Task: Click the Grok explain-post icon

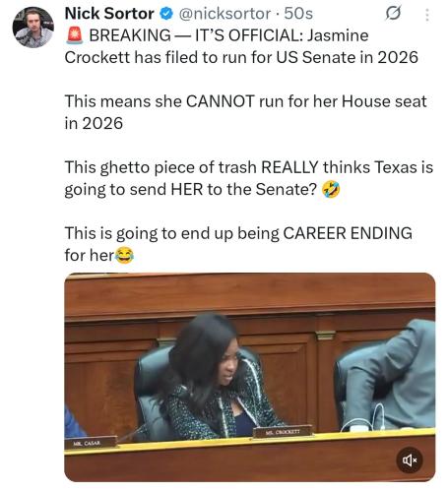Action: point(393,14)
